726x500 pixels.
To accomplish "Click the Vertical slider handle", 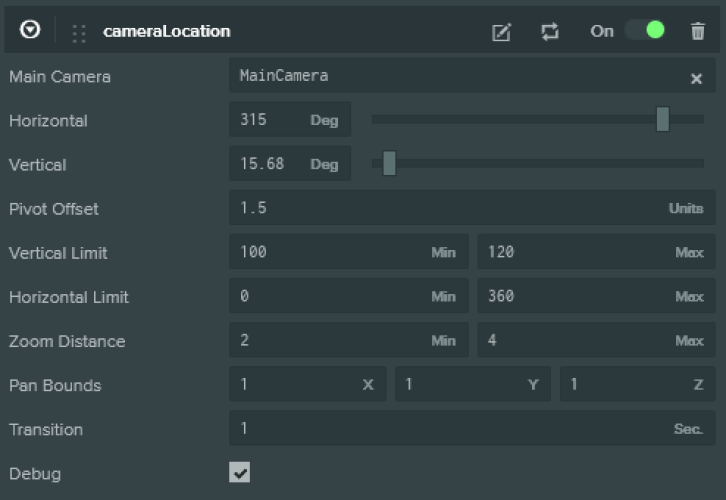I will [389, 164].
